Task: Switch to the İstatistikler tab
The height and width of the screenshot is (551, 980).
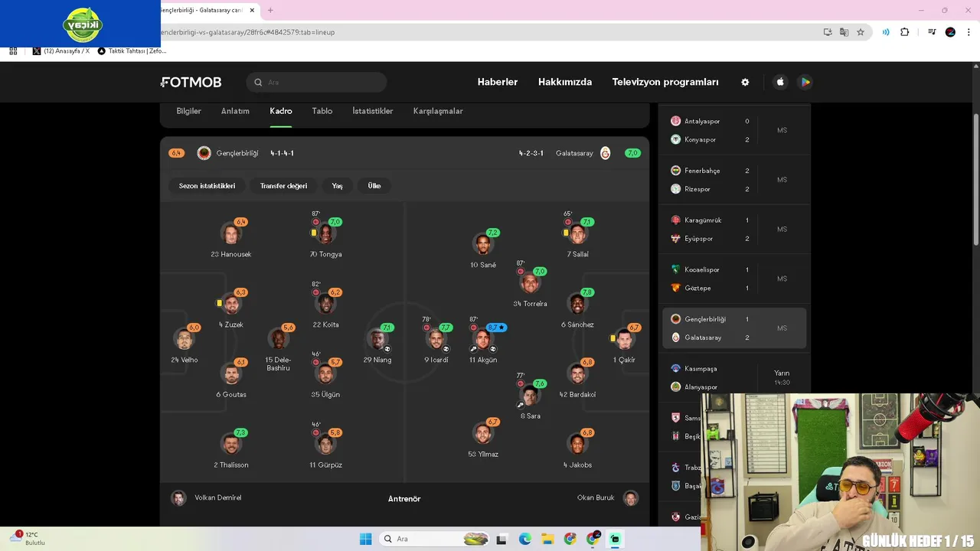Action: coord(373,111)
